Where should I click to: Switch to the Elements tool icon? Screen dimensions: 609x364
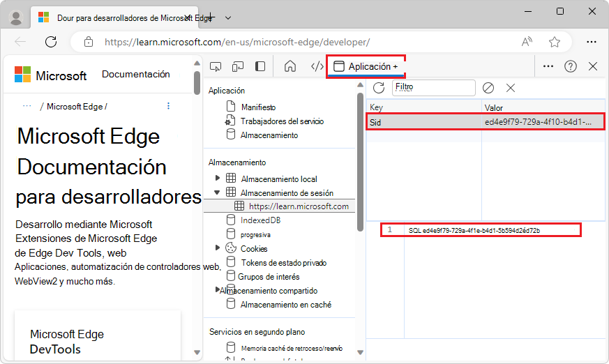pos(317,66)
